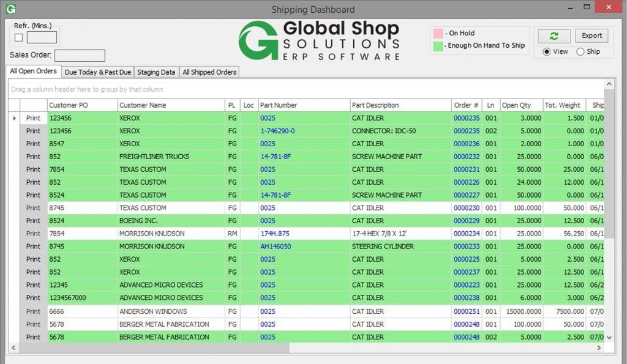Open part number 1-746290-0 link
Image resolution: width=627 pixels, height=364 pixels.
277,131
